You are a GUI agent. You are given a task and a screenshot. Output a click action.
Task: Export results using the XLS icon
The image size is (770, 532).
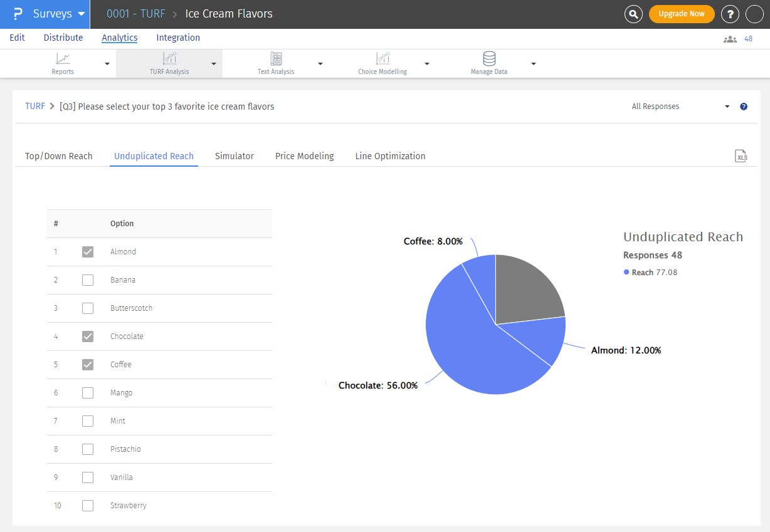pyautogui.click(x=741, y=157)
